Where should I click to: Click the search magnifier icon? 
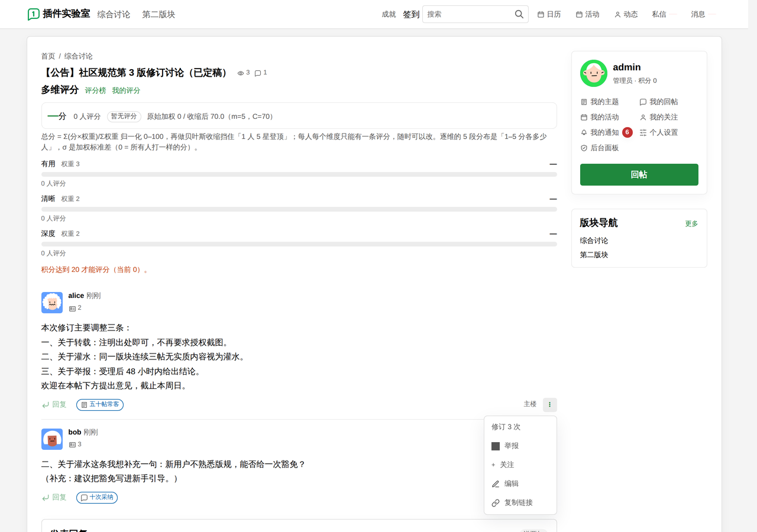pos(519,14)
